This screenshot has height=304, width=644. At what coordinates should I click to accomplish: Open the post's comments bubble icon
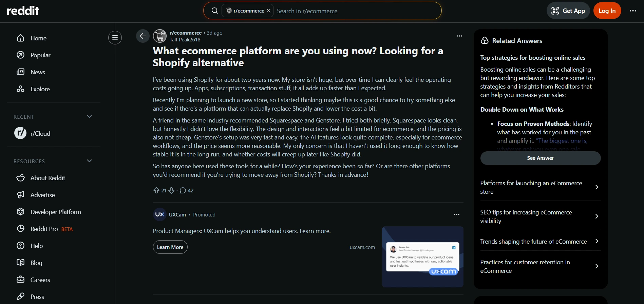pyautogui.click(x=183, y=190)
